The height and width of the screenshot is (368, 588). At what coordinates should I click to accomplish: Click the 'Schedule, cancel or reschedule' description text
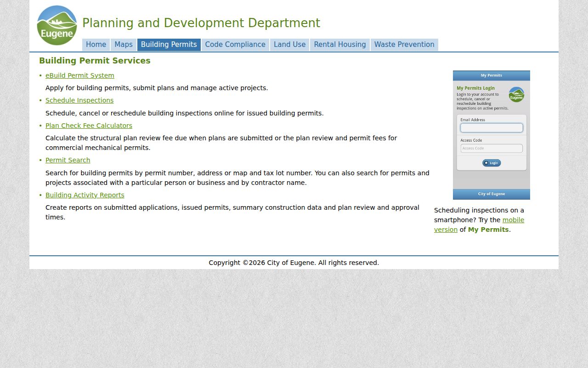185,113
